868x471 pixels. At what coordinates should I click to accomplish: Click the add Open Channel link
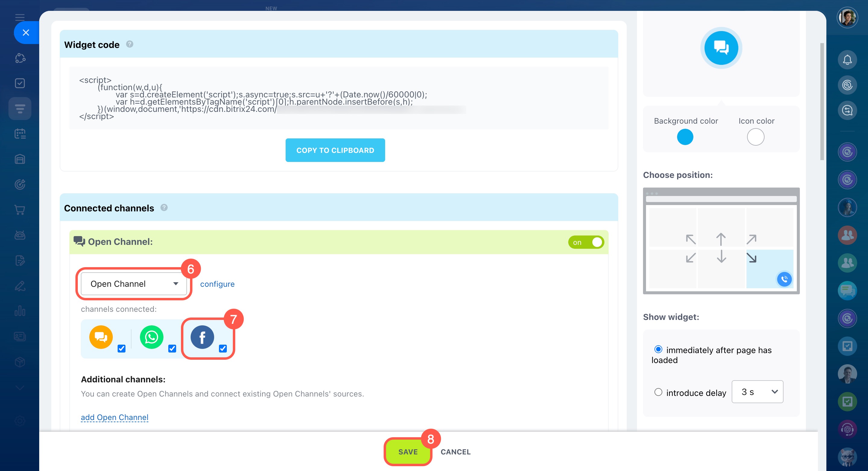click(x=115, y=417)
